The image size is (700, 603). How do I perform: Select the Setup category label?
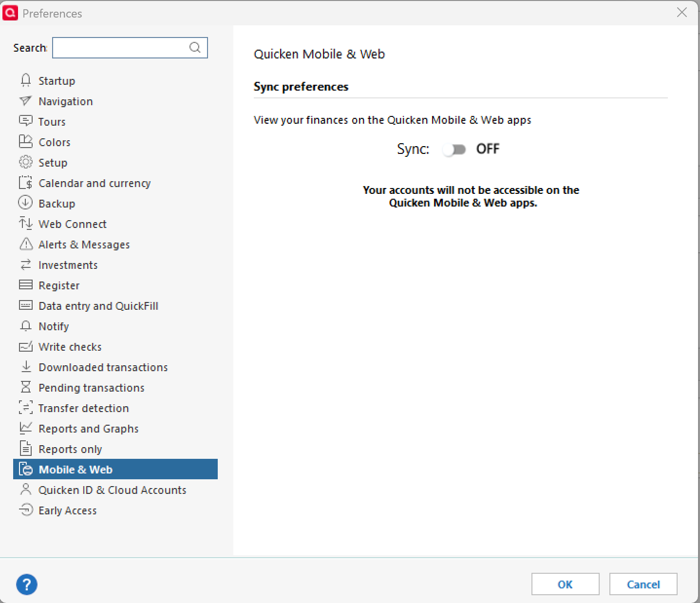53,163
